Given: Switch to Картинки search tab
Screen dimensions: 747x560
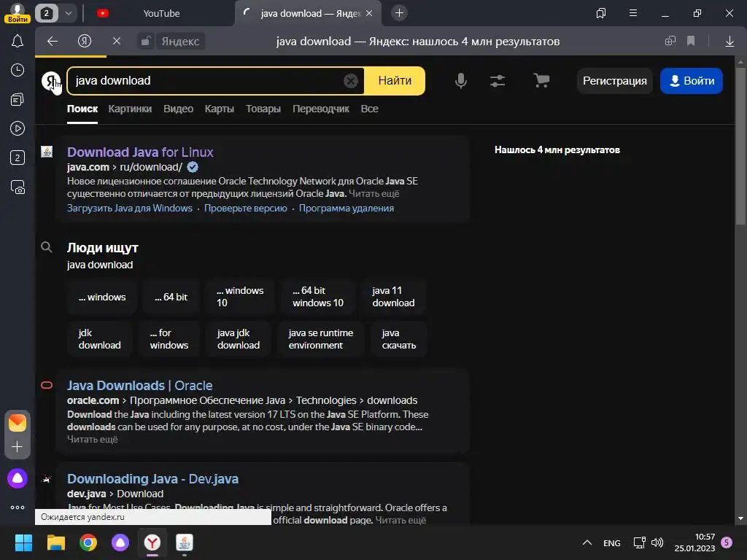Looking at the screenshot, I should pyautogui.click(x=130, y=109).
